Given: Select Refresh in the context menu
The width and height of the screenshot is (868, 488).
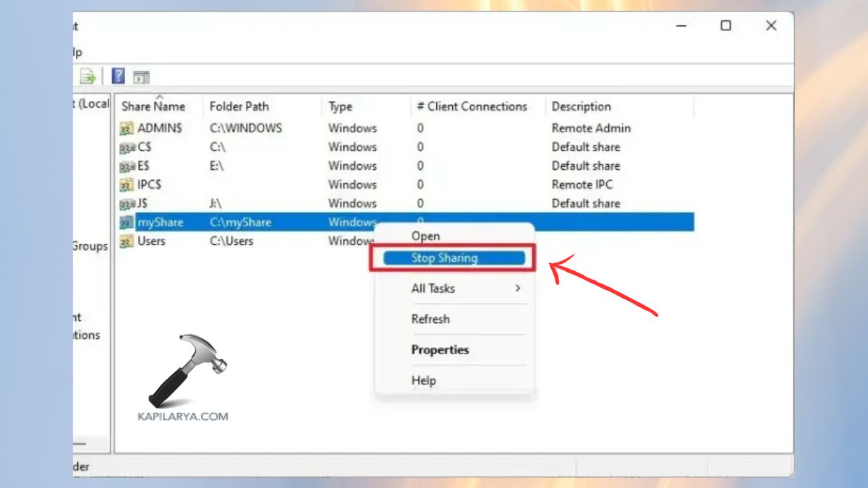Looking at the screenshot, I should click(430, 319).
